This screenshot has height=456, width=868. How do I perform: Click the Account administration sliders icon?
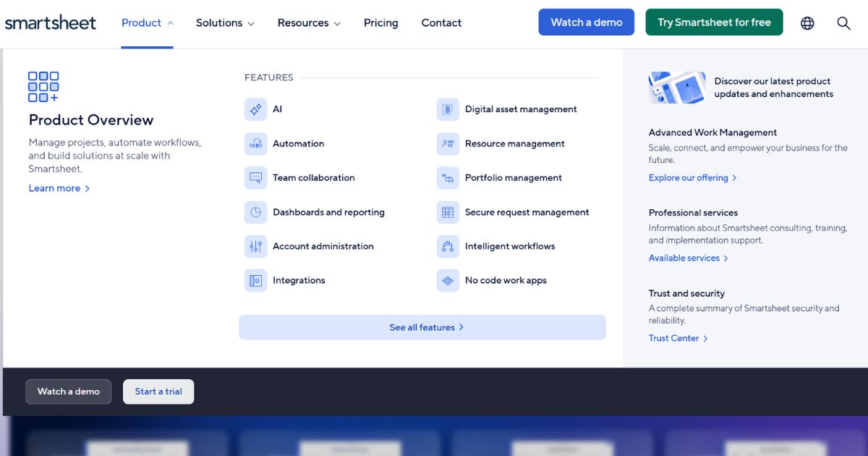tap(255, 247)
